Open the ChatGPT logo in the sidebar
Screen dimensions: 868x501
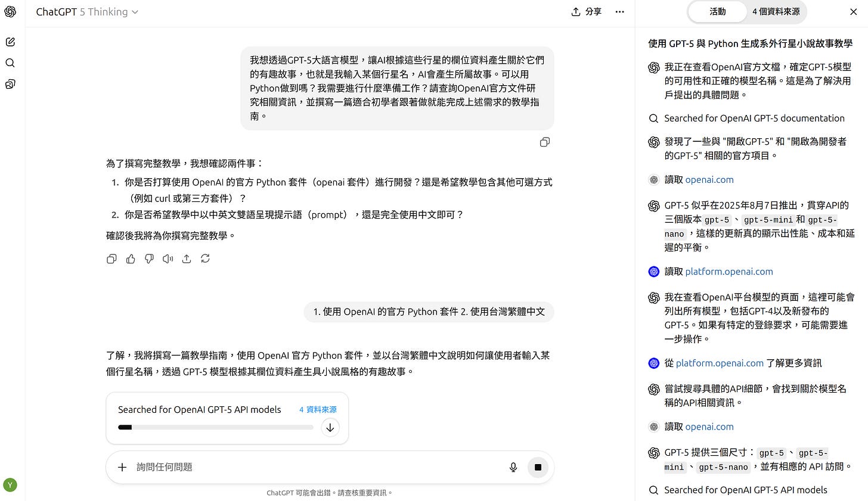point(10,12)
